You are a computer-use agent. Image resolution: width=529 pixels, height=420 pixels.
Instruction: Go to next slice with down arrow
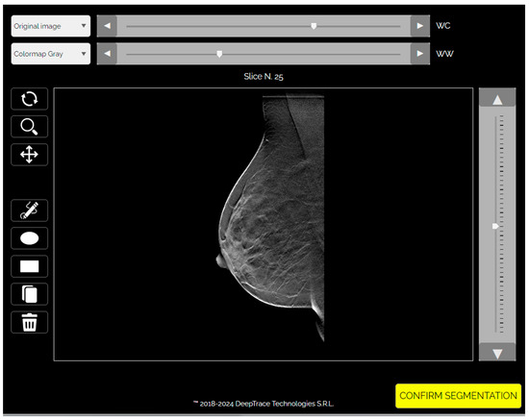click(x=497, y=354)
